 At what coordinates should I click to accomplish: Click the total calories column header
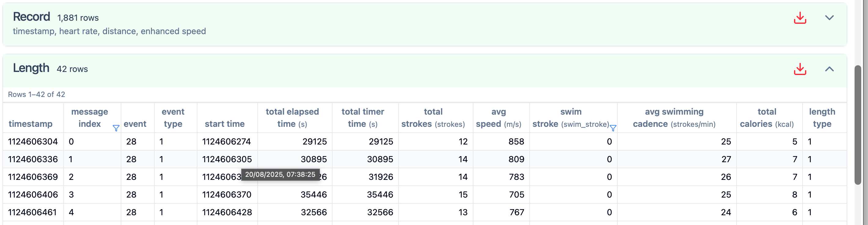(766, 118)
